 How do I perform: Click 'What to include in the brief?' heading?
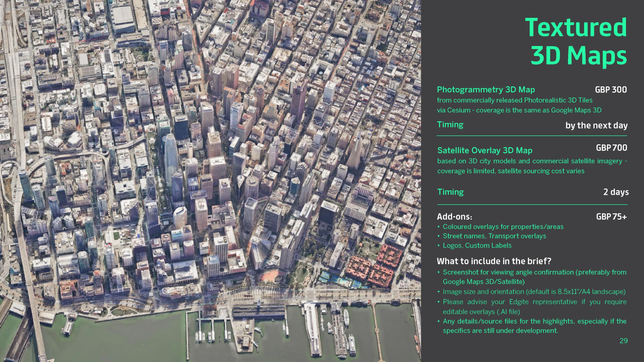click(x=494, y=261)
